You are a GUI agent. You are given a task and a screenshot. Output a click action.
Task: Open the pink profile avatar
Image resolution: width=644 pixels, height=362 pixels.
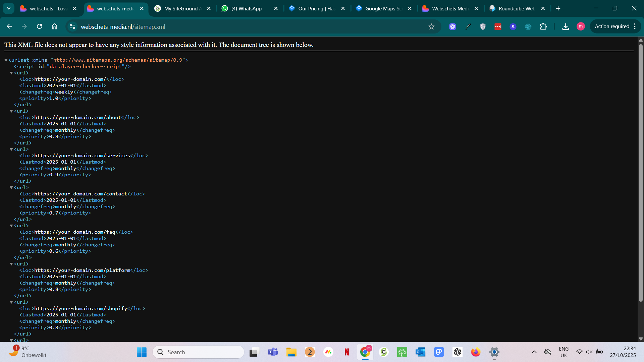[581, 26]
